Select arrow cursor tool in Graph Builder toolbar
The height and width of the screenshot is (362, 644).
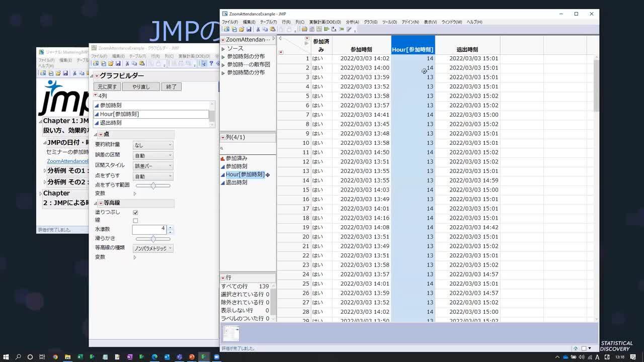[x=204, y=63]
